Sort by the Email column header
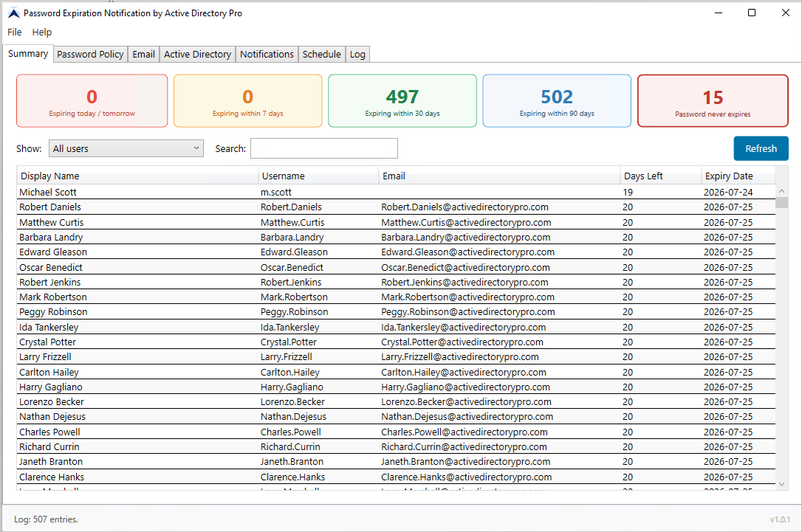This screenshot has height=532, width=802. pyautogui.click(x=499, y=176)
